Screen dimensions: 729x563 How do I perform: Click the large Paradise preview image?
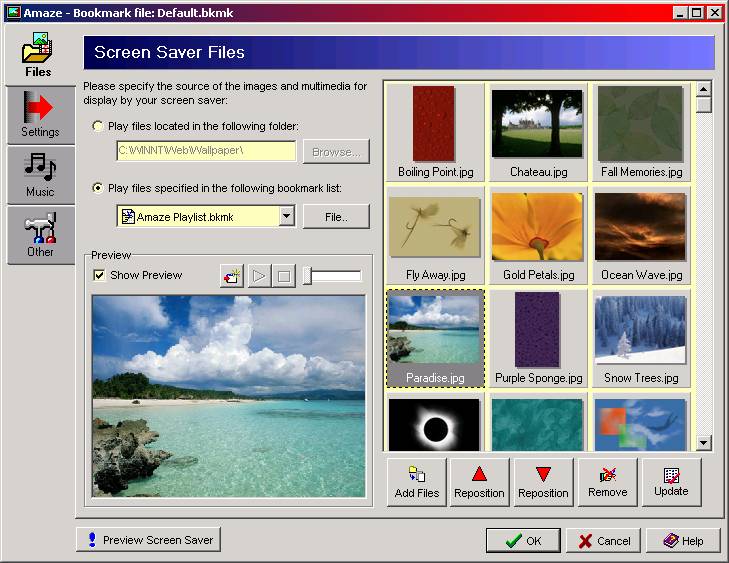click(228, 396)
